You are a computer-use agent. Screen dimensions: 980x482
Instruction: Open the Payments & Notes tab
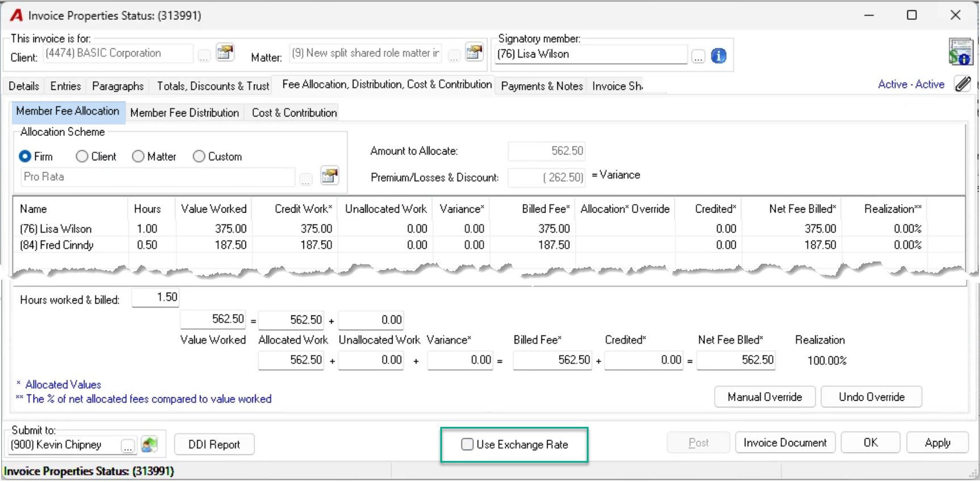(x=542, y=86)
